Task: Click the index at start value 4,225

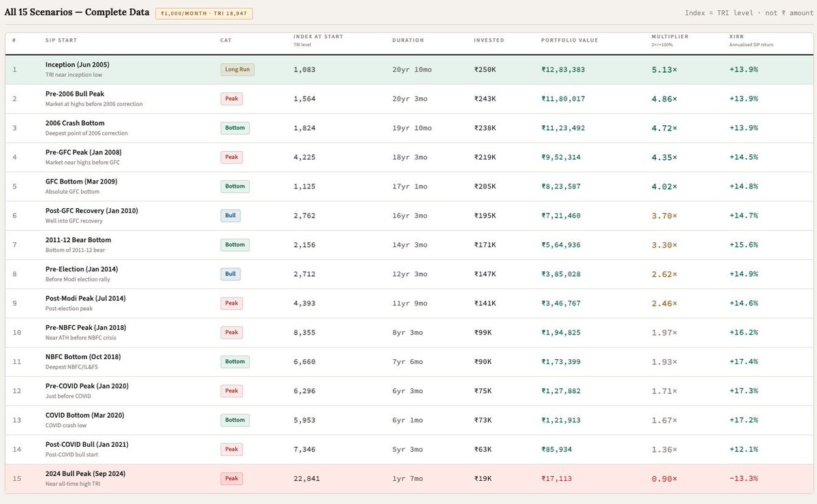Action: 304,157
